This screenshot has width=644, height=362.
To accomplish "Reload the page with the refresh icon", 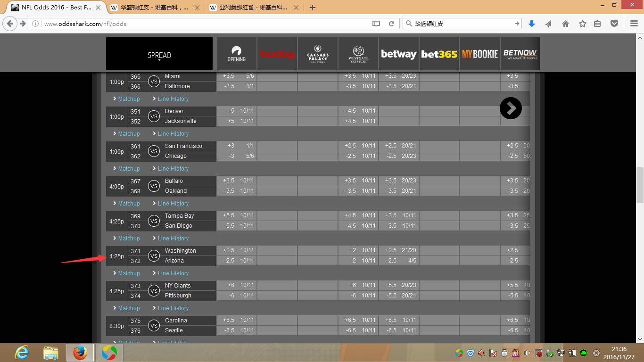I will pyautogui.click(x=391, y=24).
